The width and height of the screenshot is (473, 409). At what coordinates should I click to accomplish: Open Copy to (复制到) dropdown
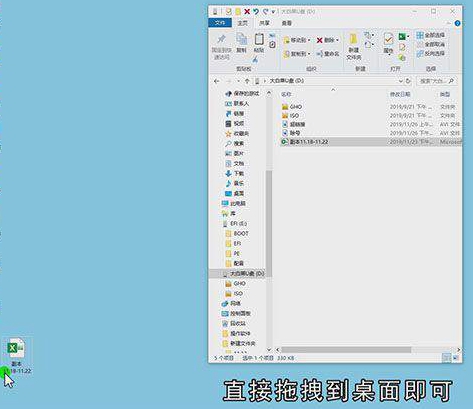click(x=297, y=54)
